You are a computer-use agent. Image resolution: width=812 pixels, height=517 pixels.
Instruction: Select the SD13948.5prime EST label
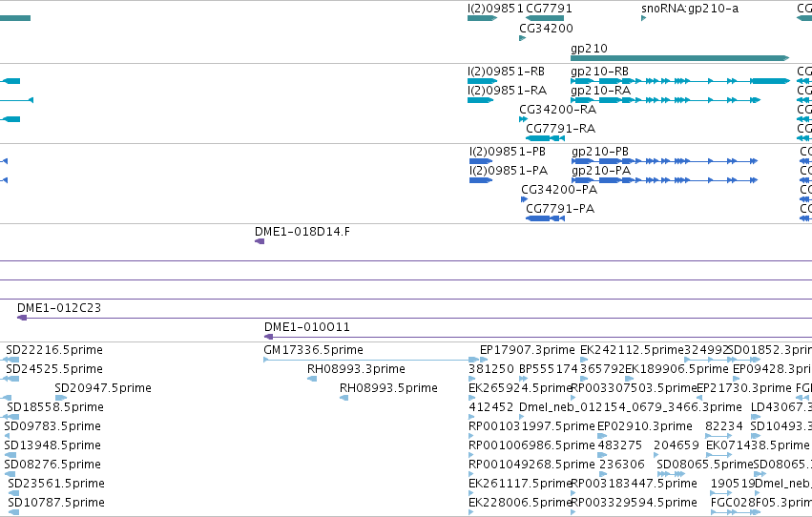52,445
